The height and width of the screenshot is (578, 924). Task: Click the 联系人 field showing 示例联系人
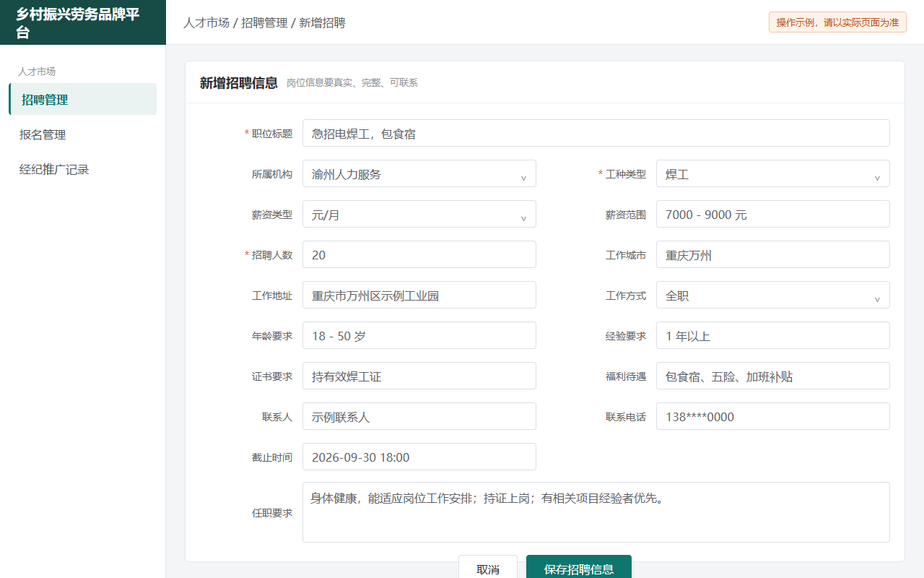click(x=419, y=416)
